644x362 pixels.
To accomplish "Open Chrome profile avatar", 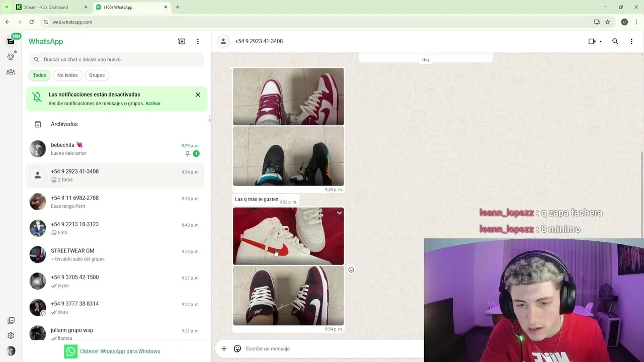I will [624, 22].
